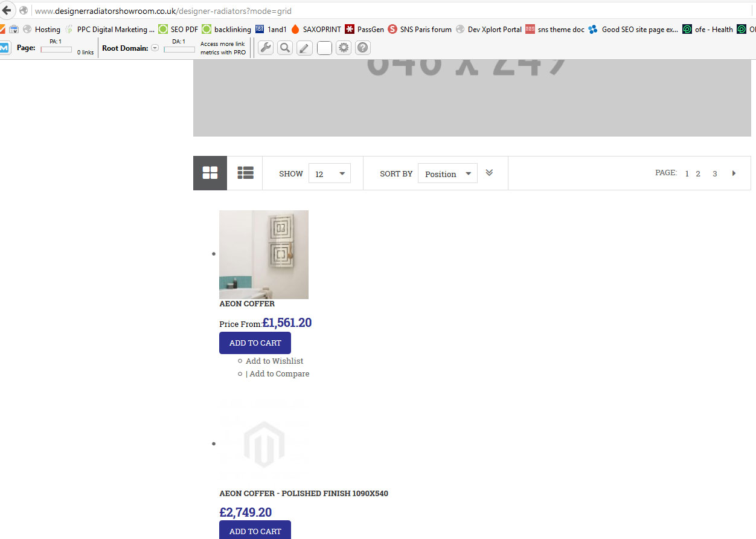Open the Show 12 items dropdown
756x539 pixels.
329,173
